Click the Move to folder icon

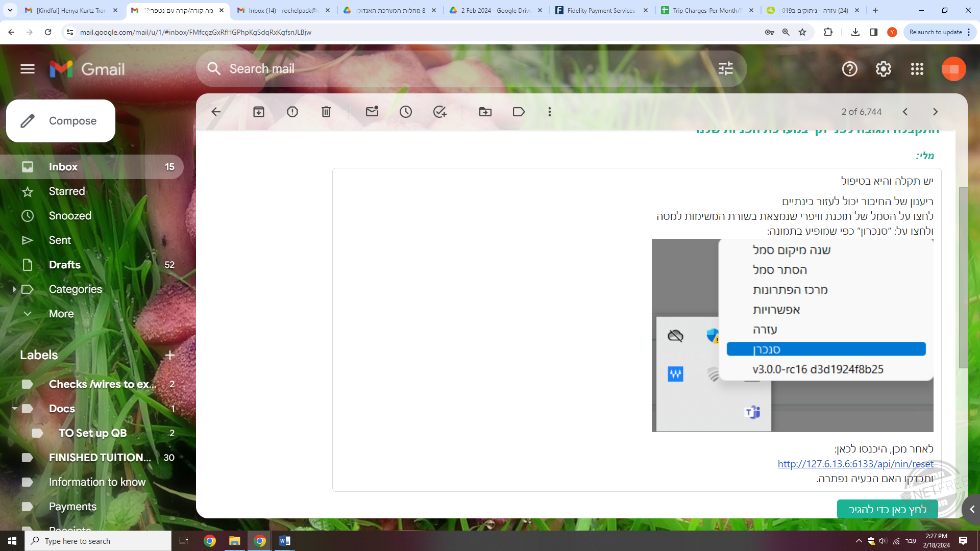coord(485,112)
